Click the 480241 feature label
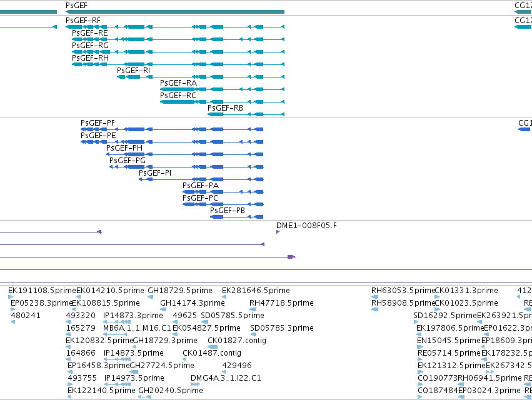The height and width of the screenshot is (400, 532). coord(26,316)
